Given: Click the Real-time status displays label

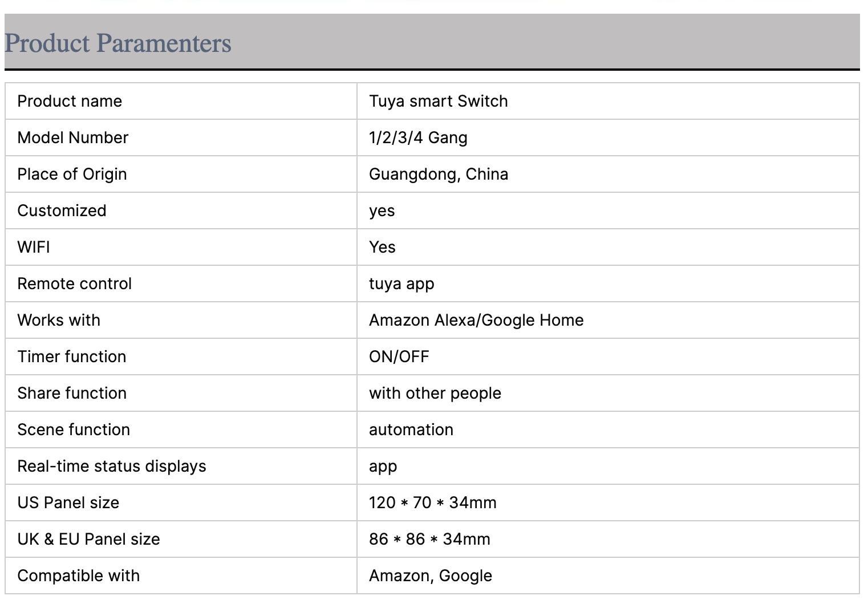Looking at the screenshot, I should click(112, 467).
